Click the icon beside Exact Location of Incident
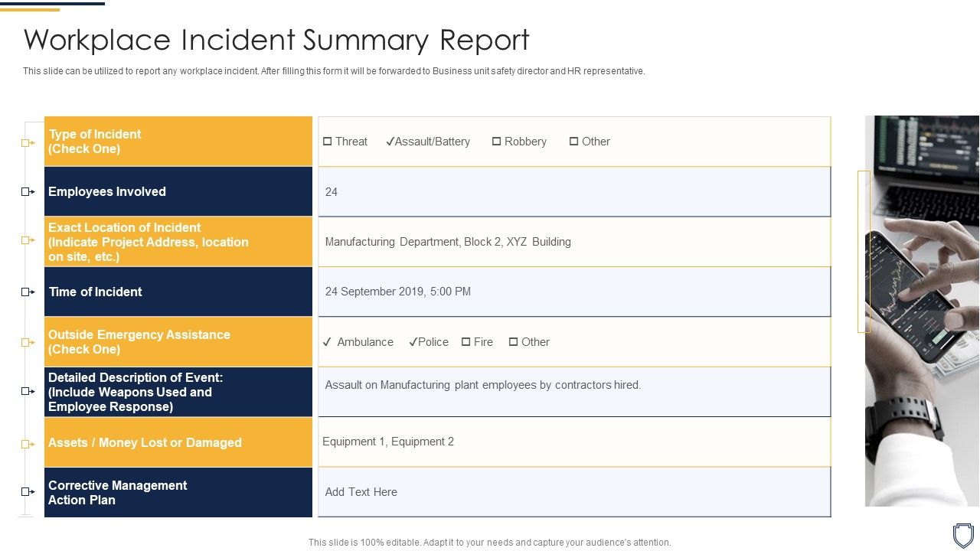This screenshot has width=980, height=551. pyautogui.click(x=27, y=240)
